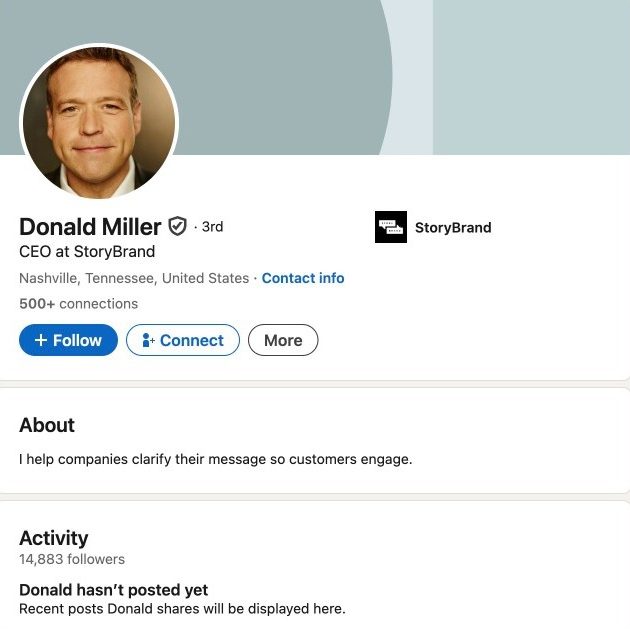630x629 pixels.
Task: Click the verification shield badge beside the name
Action: point(177,227)
